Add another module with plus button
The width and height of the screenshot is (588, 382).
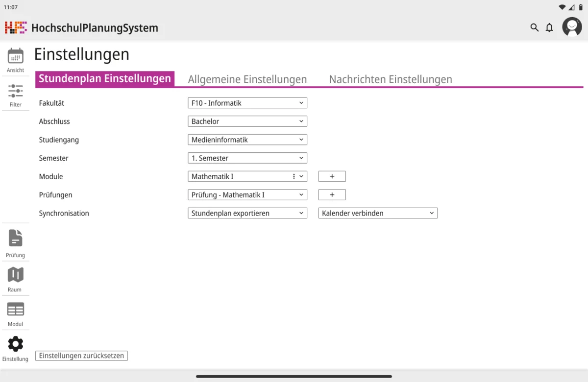pos(332,176)
